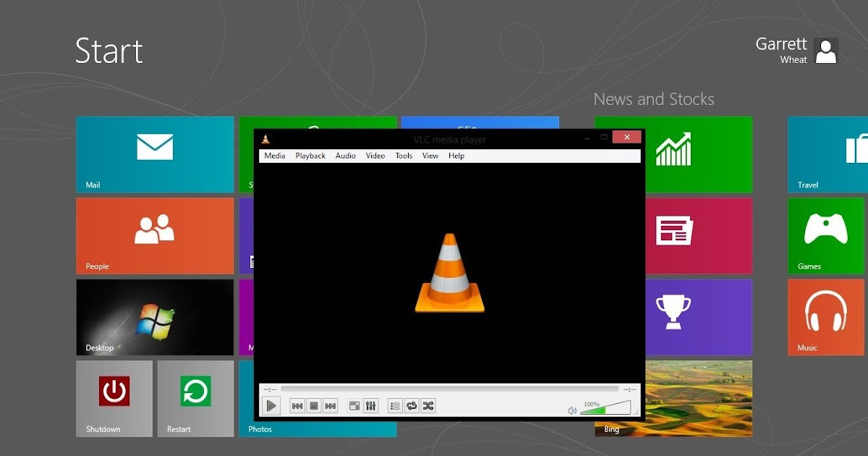The image size is (868, 456).
Task: Click the VLC volume slider
Action: click(605, 409)
